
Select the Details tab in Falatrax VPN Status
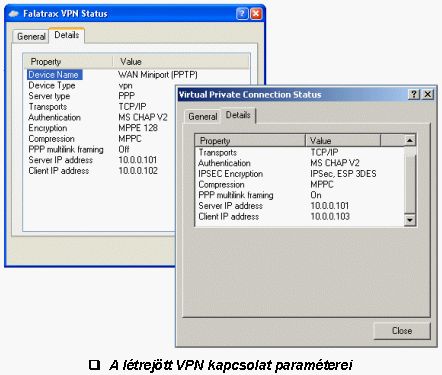coord(67,35)
